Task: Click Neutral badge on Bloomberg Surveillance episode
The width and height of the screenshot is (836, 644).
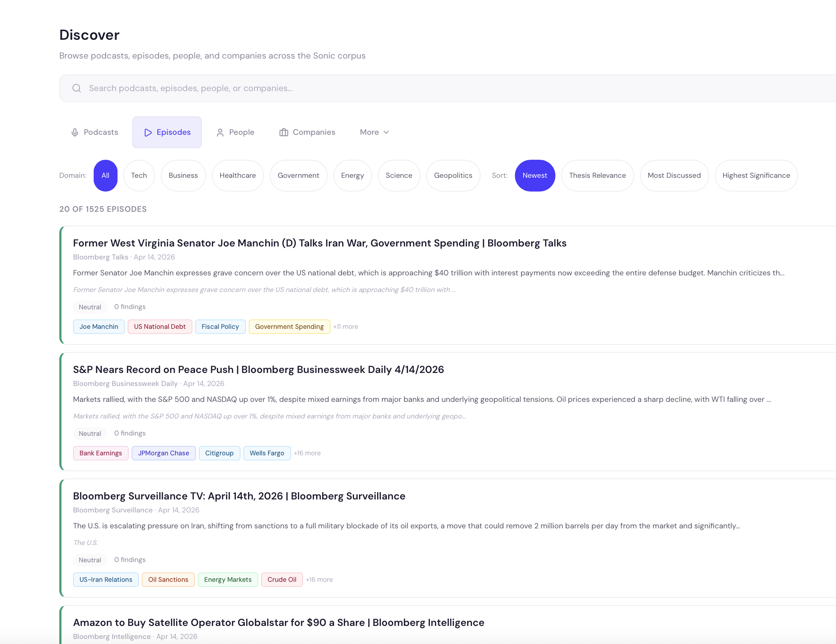Action: coord(90,560)
